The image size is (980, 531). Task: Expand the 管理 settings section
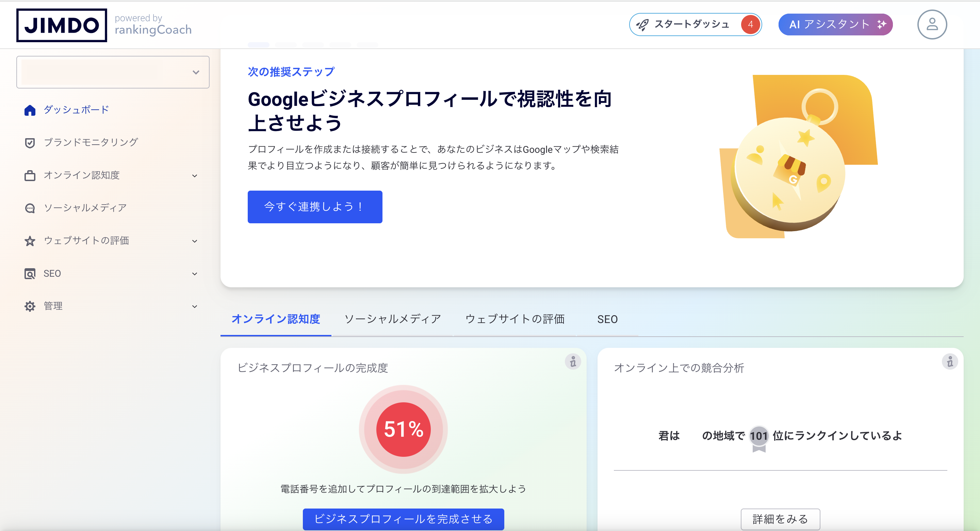(194, 306)
